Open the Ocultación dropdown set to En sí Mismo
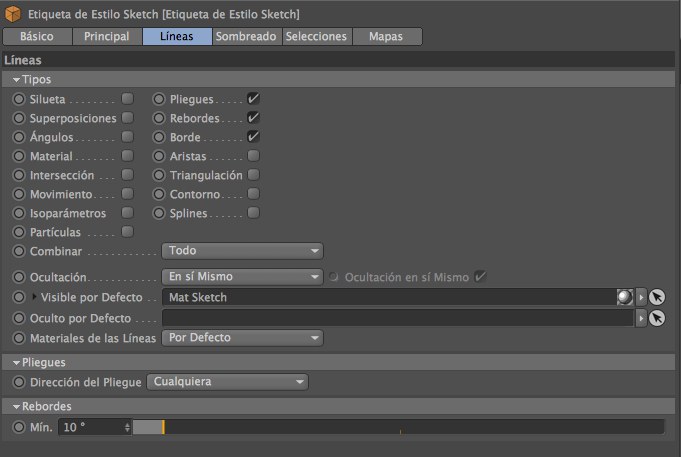This screenshot has height=457, width=681. (x=243, y=277)
